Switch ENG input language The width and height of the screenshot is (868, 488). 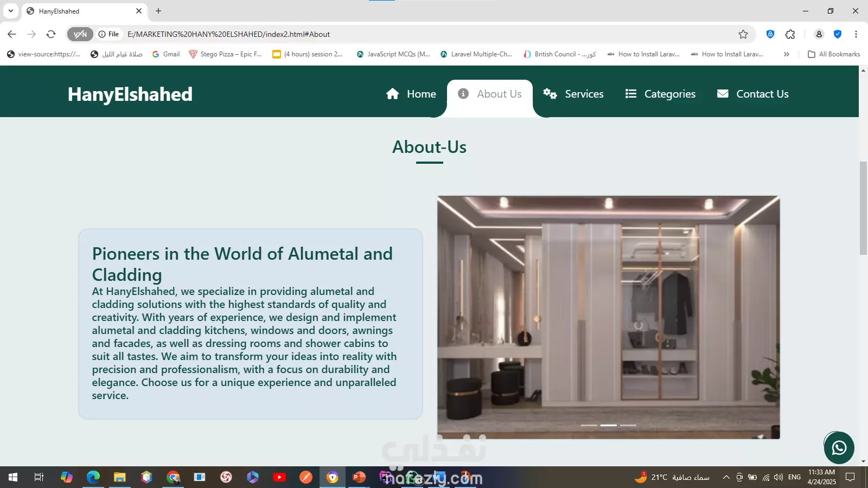[x=794, y=477]
